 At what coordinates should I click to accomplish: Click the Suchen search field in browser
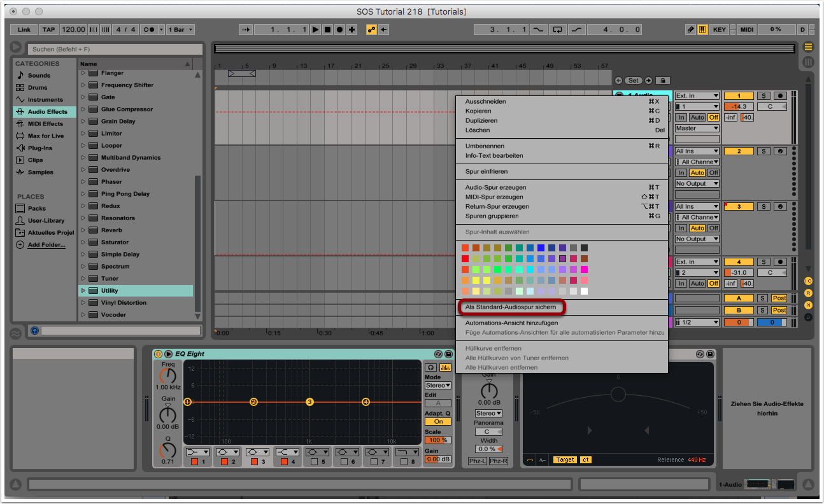(115, 49)
